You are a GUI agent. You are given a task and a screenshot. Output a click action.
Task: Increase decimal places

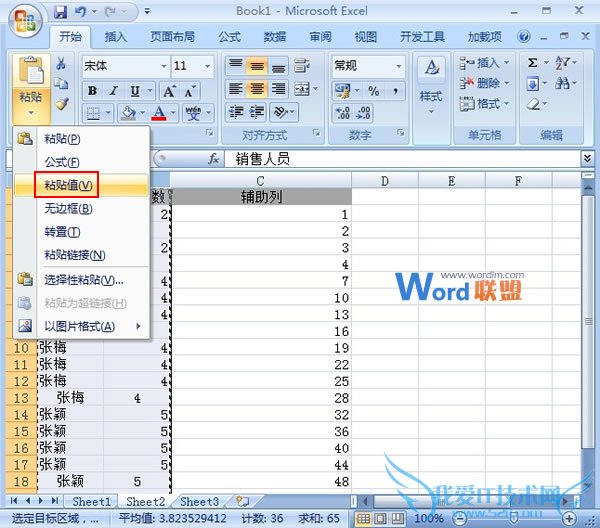point(343,113)
